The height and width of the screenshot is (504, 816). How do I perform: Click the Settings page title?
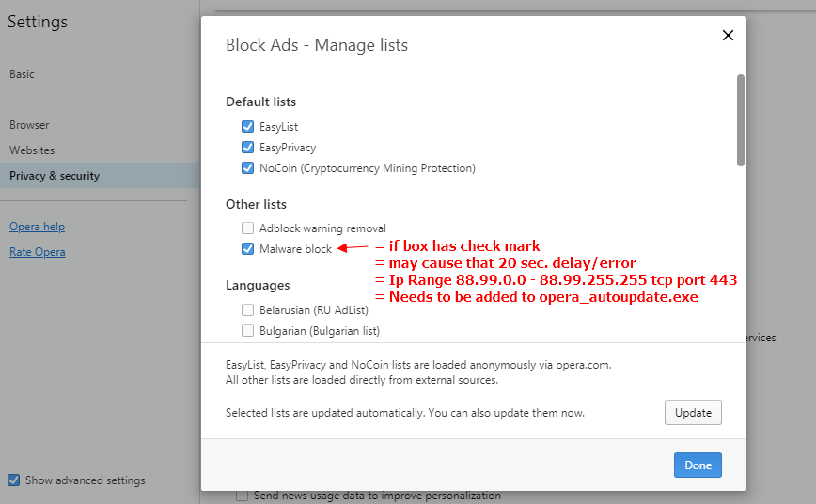38,22
